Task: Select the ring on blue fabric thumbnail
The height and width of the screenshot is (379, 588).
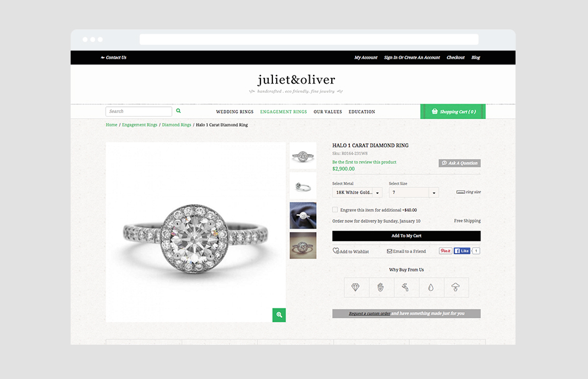Action: click(303, 215)
